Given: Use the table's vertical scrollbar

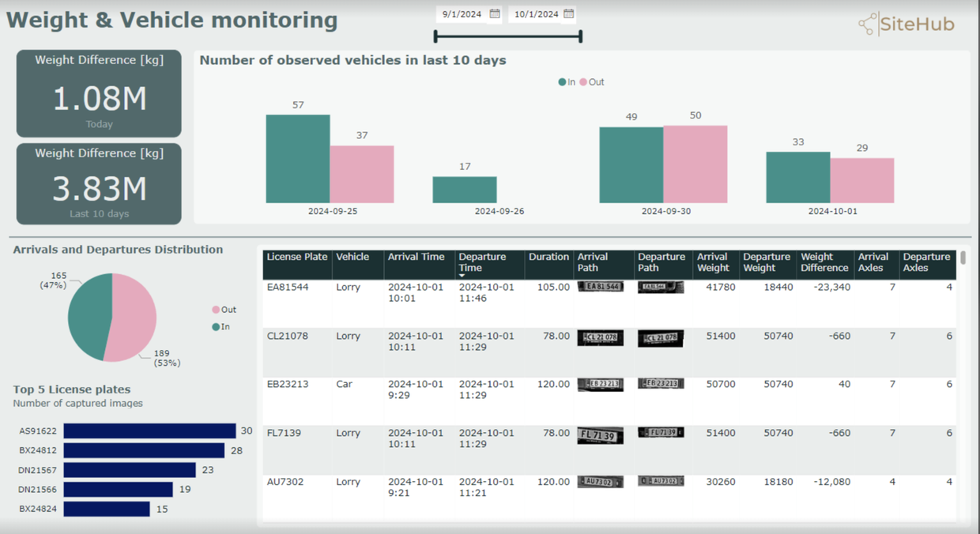Looking at the screenshot, I should coord(963,258).
